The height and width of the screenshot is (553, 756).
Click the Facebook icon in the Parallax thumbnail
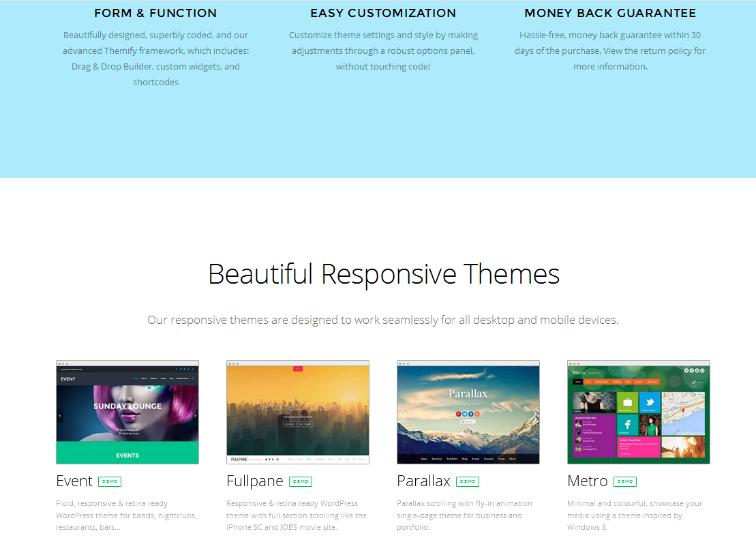tap(470, 415)
